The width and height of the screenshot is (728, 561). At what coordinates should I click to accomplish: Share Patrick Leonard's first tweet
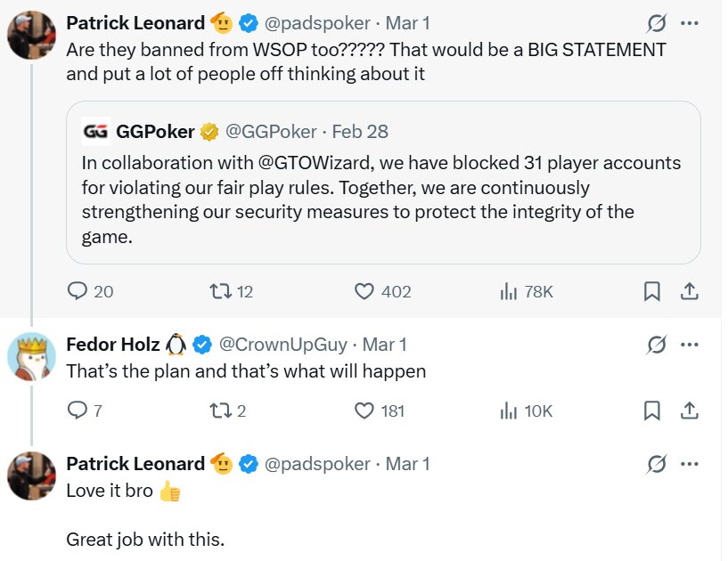(688, 291)
